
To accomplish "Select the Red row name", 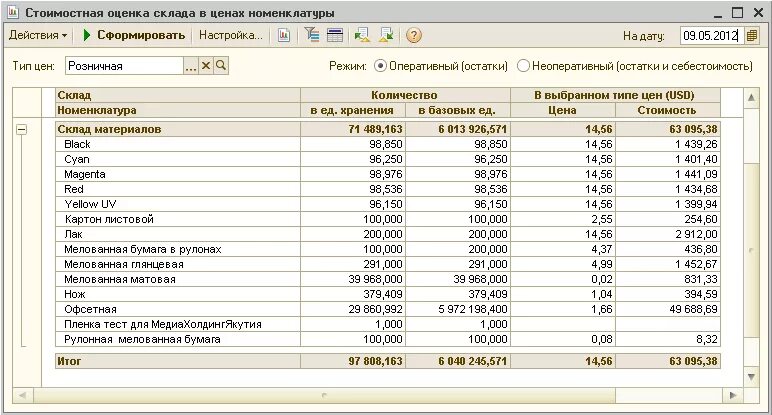I will pos(74,189).
